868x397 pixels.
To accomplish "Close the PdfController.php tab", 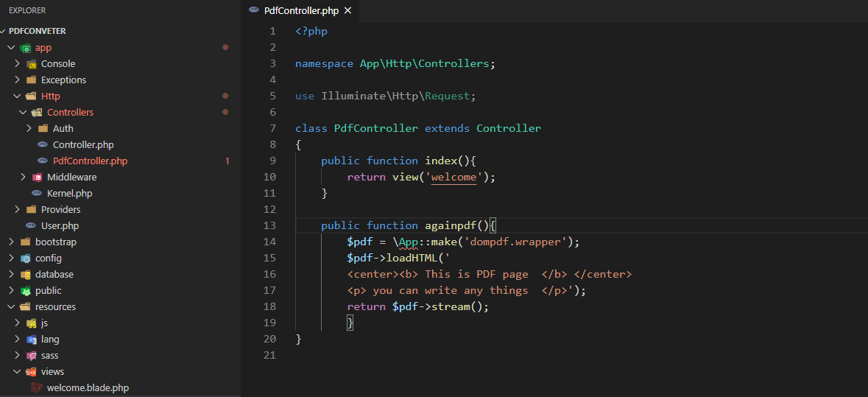I will [x=348, y=10].
